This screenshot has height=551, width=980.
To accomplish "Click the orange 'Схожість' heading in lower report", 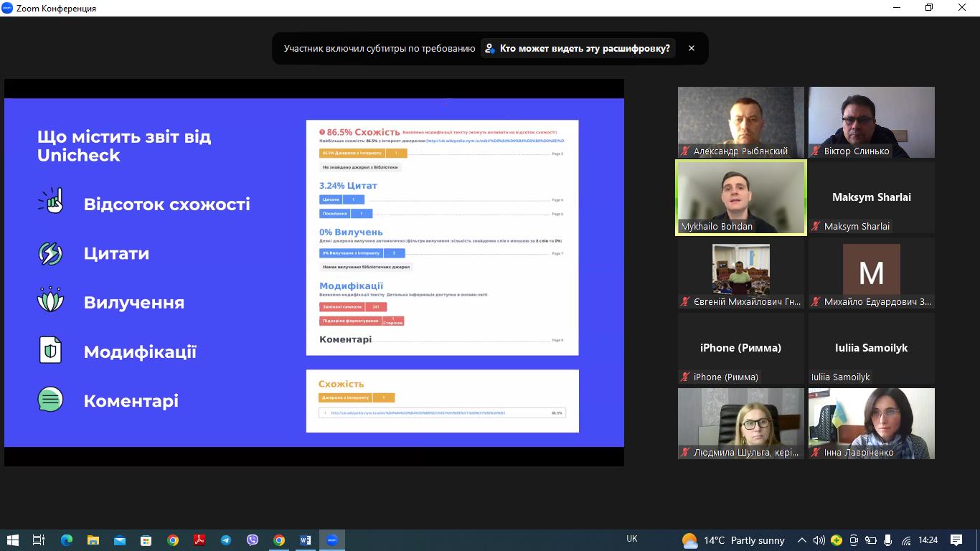I will pos(341,384).
